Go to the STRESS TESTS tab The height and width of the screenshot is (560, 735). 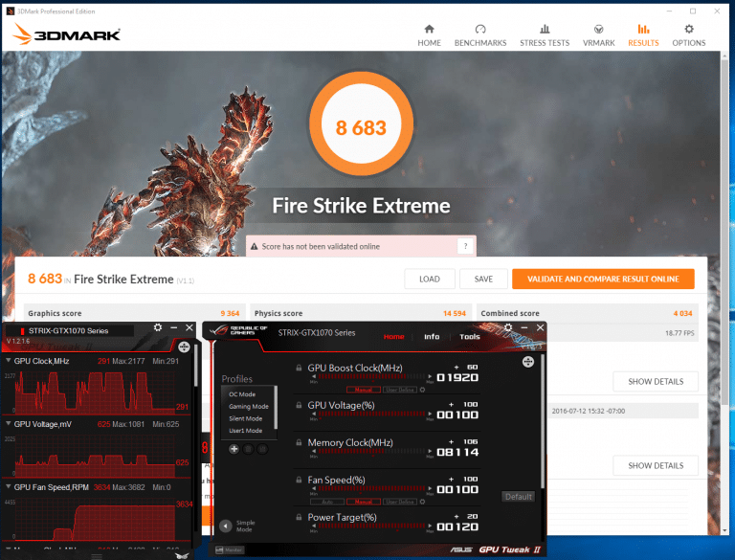545,35
